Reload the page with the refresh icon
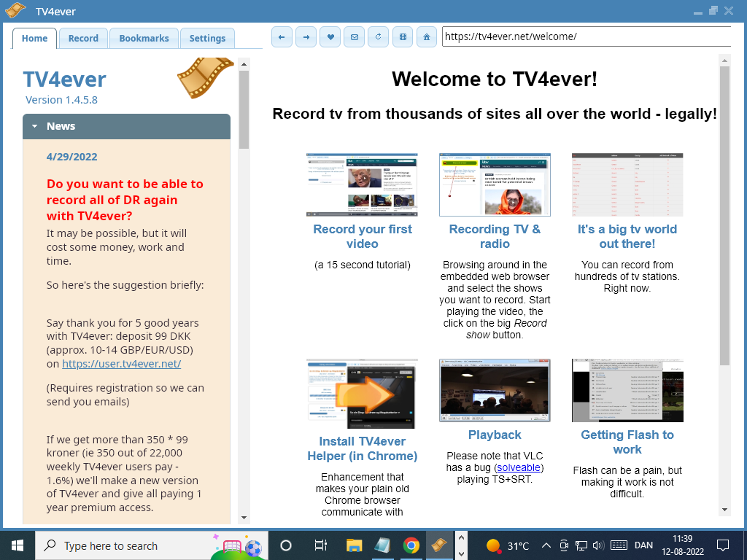Image resolution: width=747 pixels, height=560 pixels. (x=379, y=37)
